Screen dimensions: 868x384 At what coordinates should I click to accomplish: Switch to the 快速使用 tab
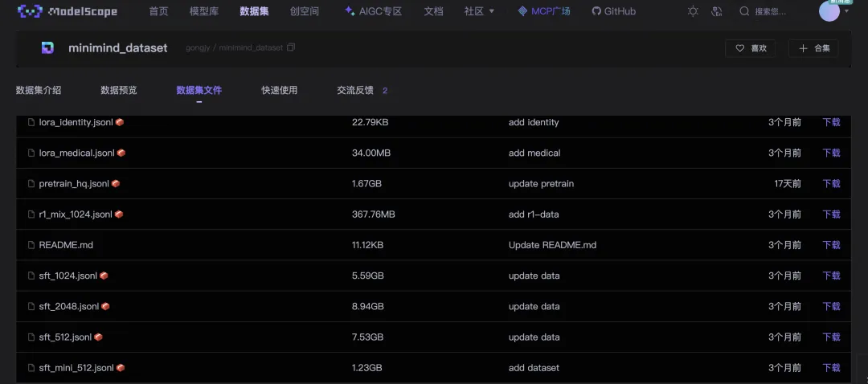point(280,90)
